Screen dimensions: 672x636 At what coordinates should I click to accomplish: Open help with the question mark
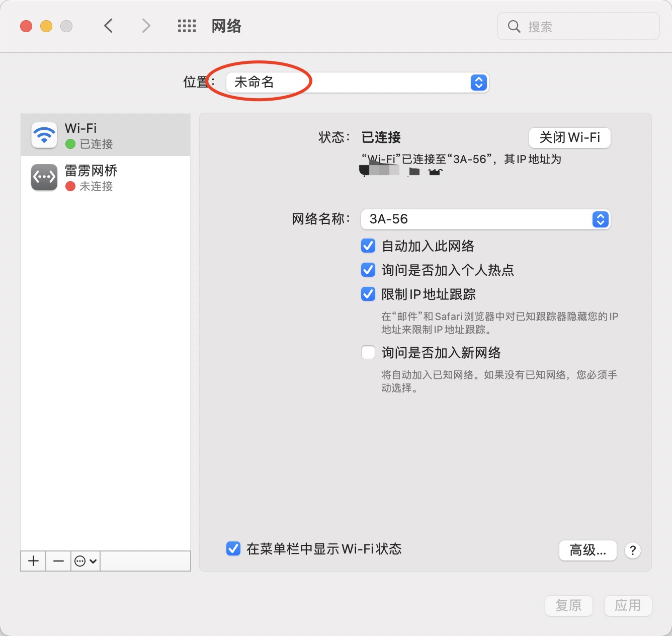tap(633, 550)
